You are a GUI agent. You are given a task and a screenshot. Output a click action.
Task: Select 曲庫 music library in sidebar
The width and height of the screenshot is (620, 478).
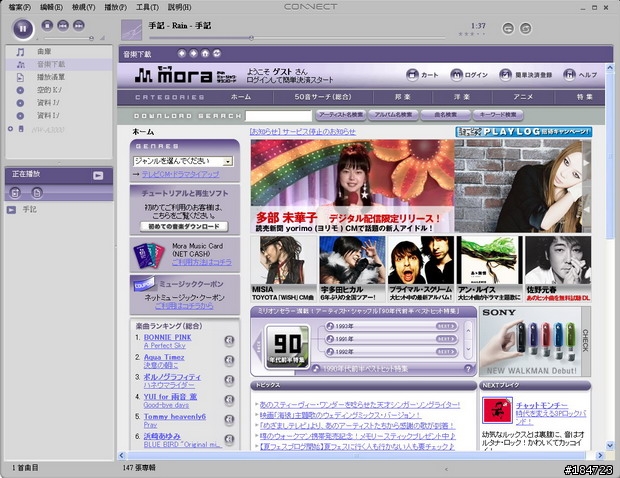(59, 51)
